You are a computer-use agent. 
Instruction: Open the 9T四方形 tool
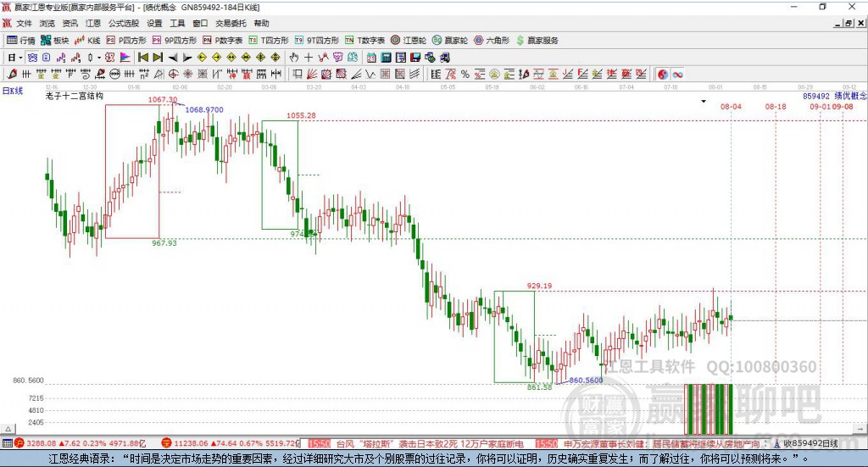(x=317, y=41)
